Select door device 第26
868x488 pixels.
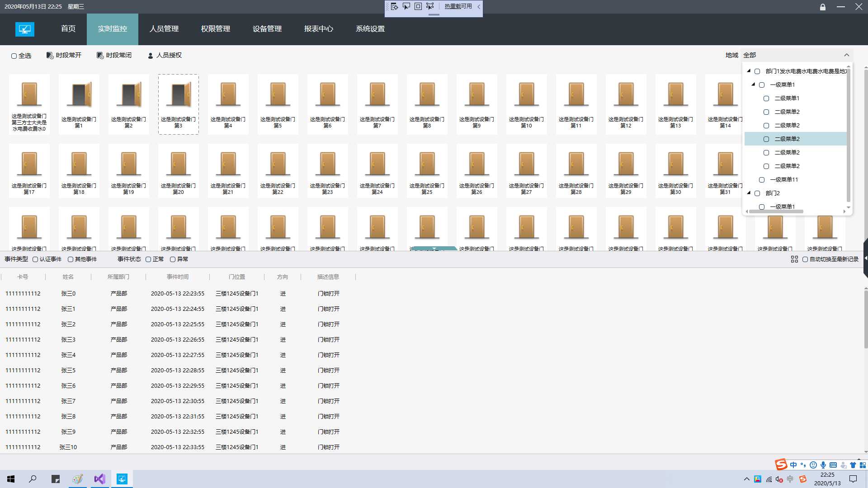477,171
